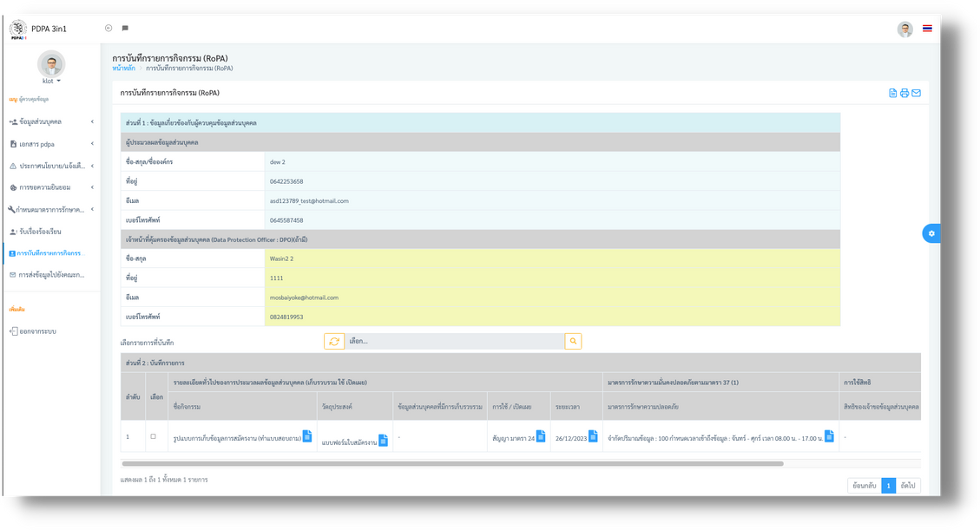Click the flag icon in top header

coord(125,28)
